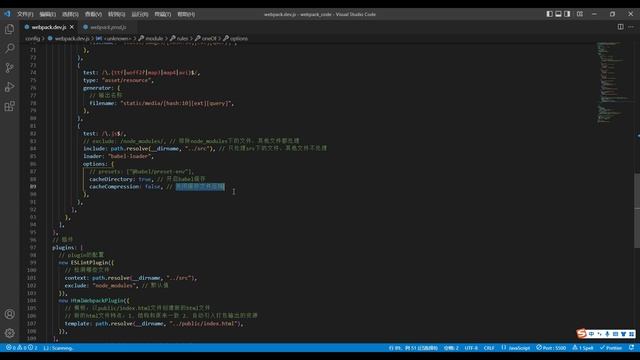Open the 编辑(E) menu
The image size is (640, 360).
[48, 14]
